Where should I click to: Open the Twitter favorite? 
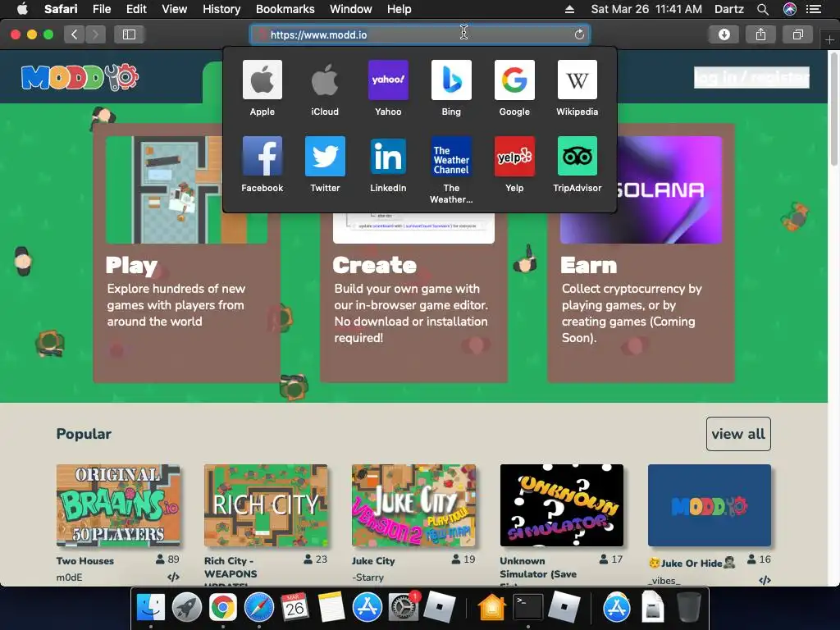[325, 156]
